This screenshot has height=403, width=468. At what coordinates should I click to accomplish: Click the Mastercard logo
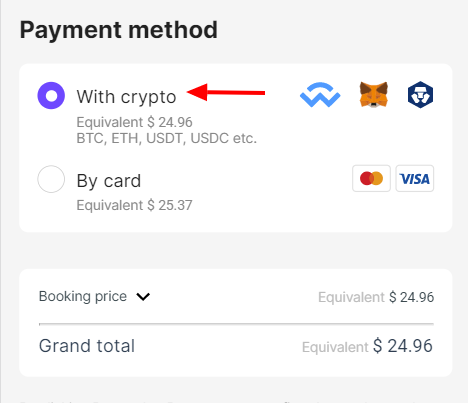(371, 178)
